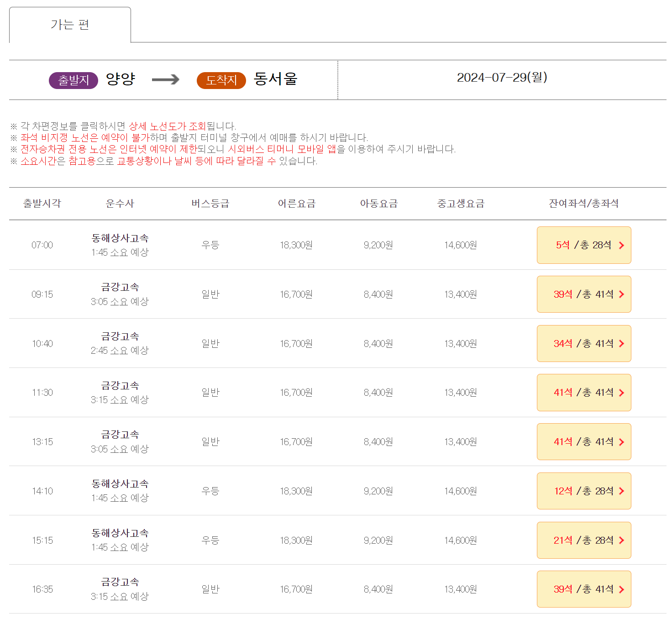
Task: Click the 10:40 departure time cell
Action: [42, 344]
